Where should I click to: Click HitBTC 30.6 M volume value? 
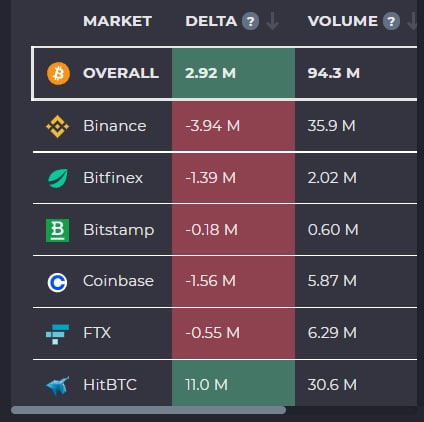[x=332, y=385]
